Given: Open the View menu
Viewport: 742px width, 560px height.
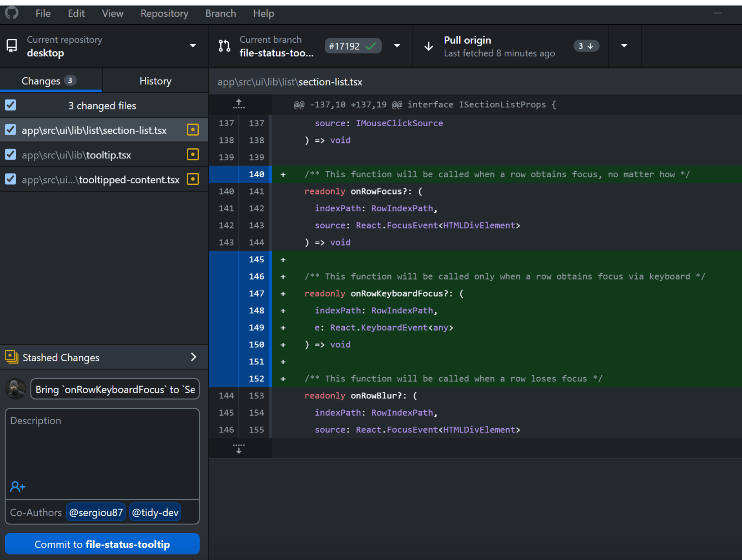Looking at the screenshot, I should click(x=113, y=13).
